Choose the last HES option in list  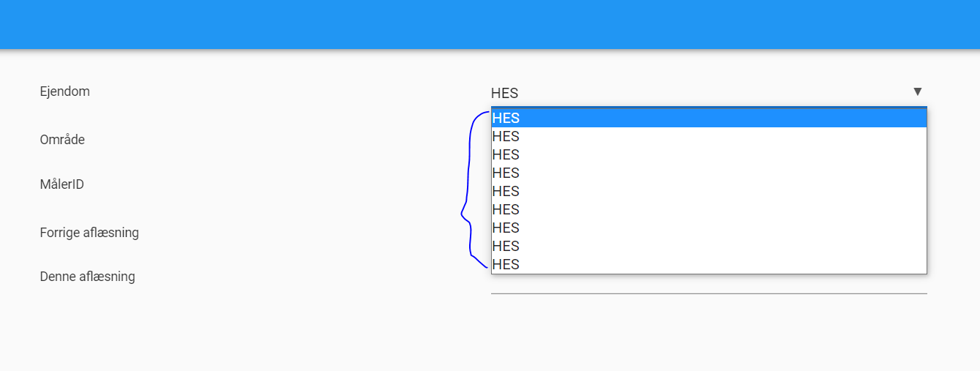coord(708,264)
